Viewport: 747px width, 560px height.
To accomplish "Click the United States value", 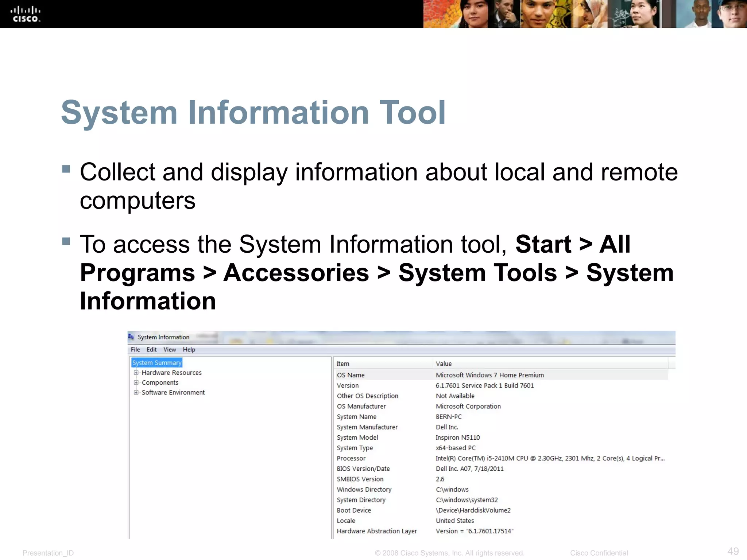I will [x=455, y=521].
